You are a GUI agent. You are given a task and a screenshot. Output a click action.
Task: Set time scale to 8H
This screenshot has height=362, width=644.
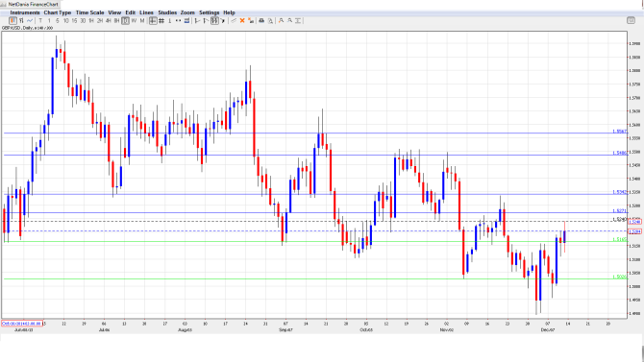click(x=116, y=20)
